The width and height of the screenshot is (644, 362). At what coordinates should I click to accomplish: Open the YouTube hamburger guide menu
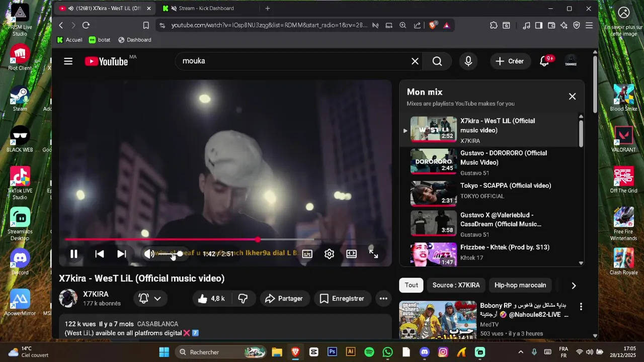(68, 61)
